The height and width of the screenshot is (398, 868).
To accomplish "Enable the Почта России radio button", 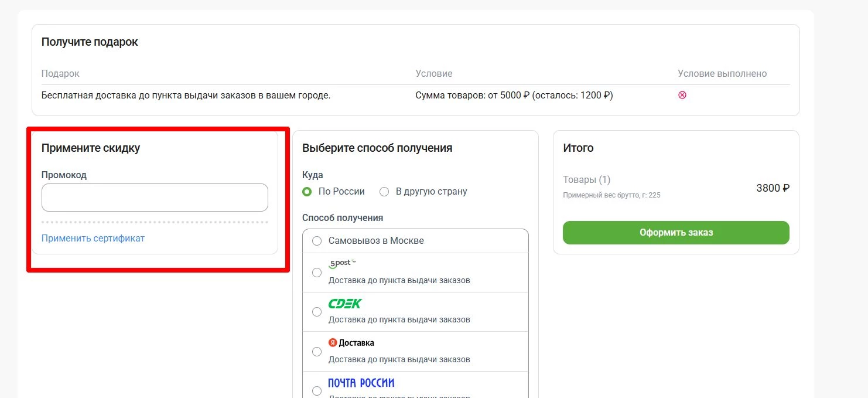I will click(x=317, y=390).
